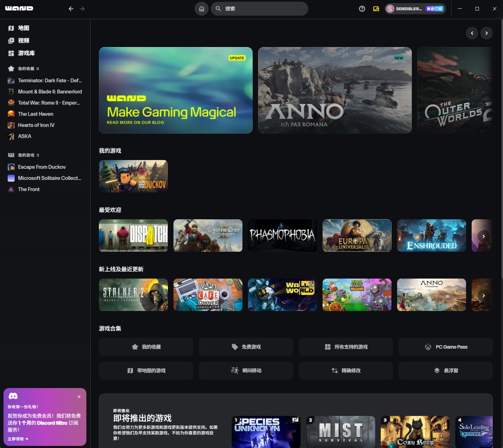This screenshot has width=503, height=448.
Task: Dismiss the Discord Nitro gift popup
Action: (x=79, y=397)
